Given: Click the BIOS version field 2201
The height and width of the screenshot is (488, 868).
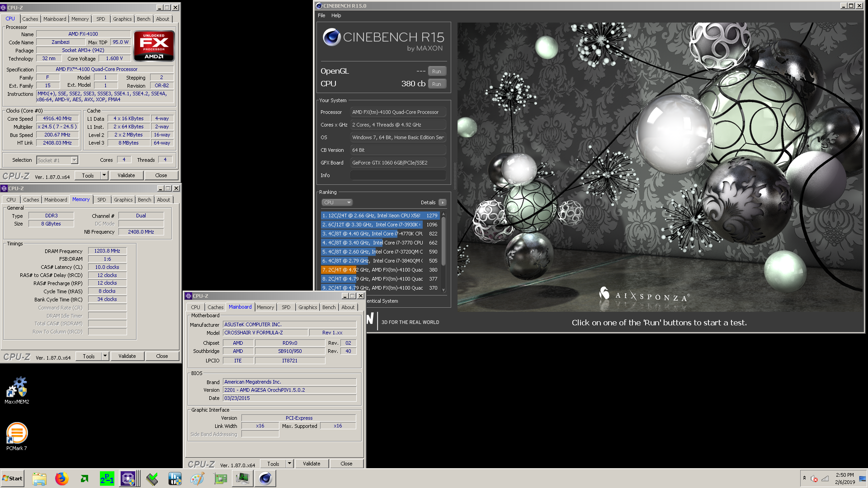Looking at the screenshot, I should coord(289,390).
